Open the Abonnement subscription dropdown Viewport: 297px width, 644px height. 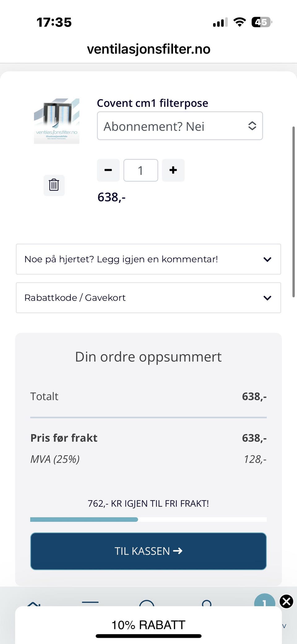180,126
